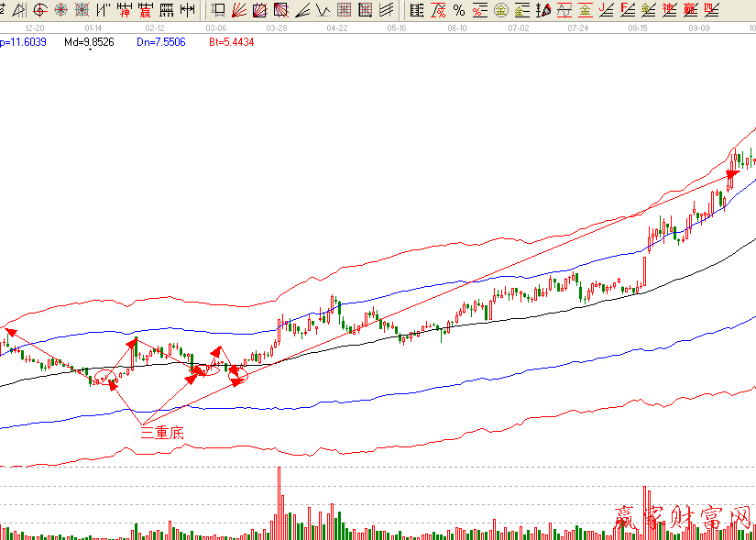Click the eight-point star compass tool
This screenshot has width=756, height=540.
point(60,11)
